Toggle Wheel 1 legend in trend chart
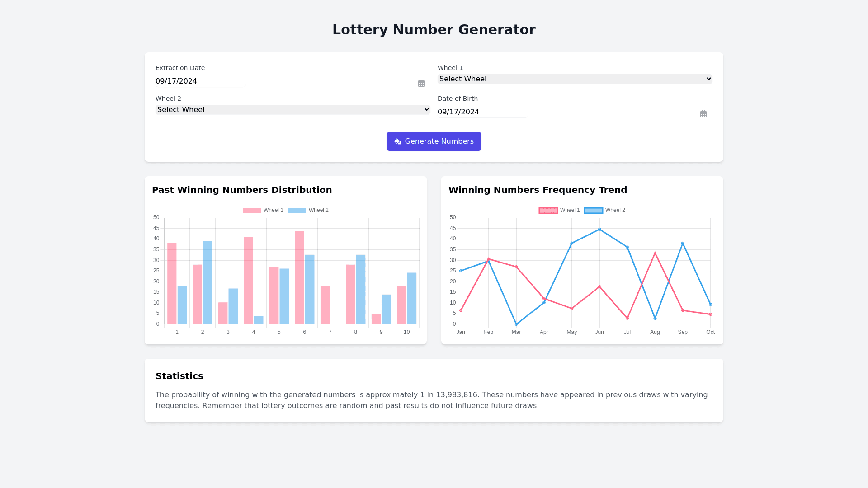The width and height of the screenshot is (868, 488). pos(570,210)
